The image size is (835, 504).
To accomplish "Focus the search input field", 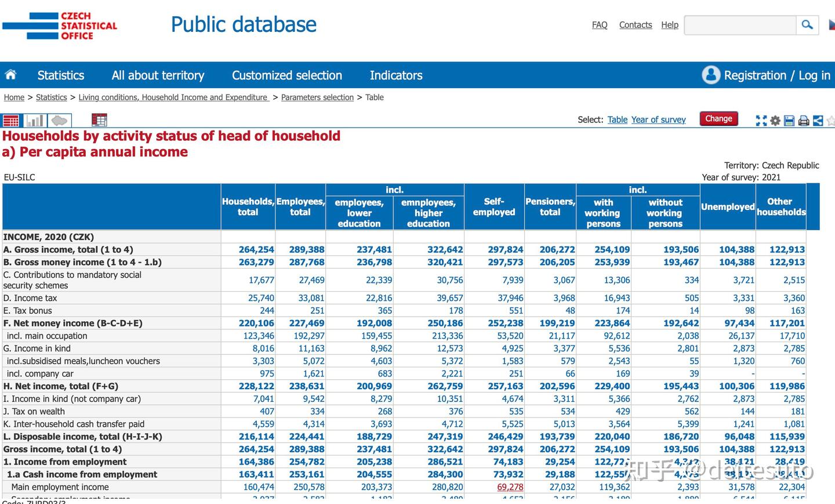I will (x=740, y=25).
